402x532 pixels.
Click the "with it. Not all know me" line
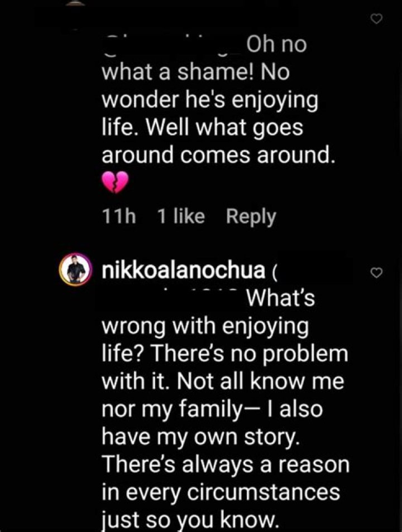(222, 382)
